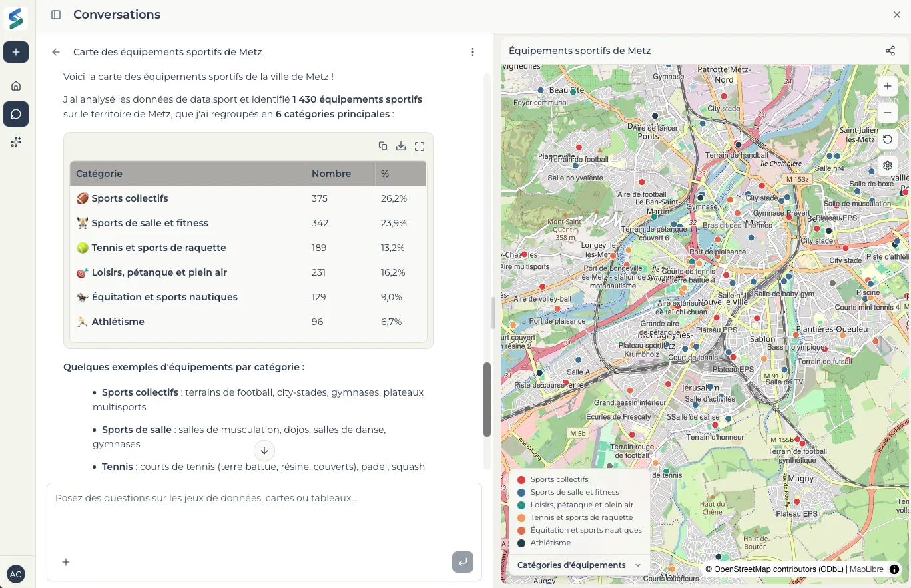Viewport: 911px width, 588px height.
Task: Open the Home sidebar icon
Action: point(16,85)
